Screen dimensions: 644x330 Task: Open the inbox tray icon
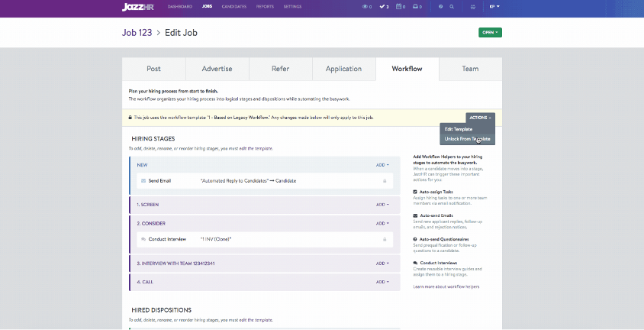pos(417,7)
